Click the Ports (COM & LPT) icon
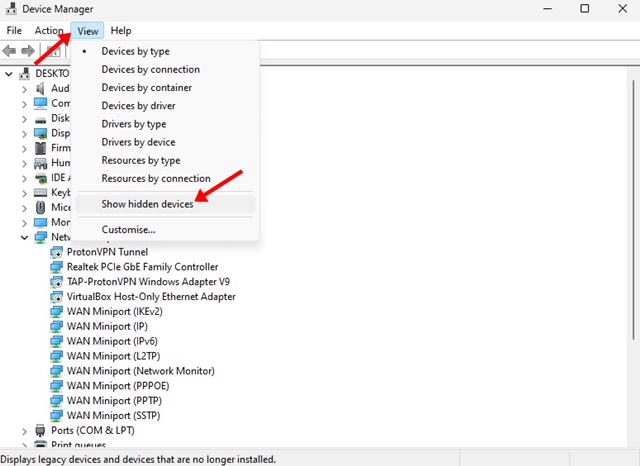 pyautogui.click(x=41, y=430)
